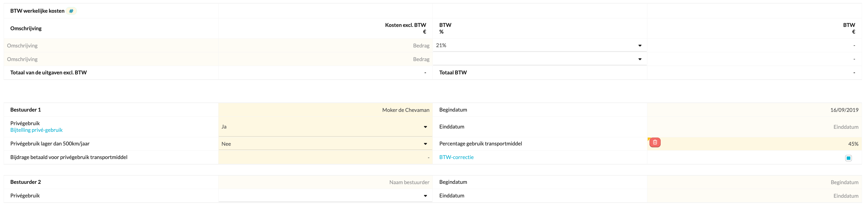This screenshot has width=868, height=205.
Task: Focus the first Bedrag amount field
Action: coord(325,46)
